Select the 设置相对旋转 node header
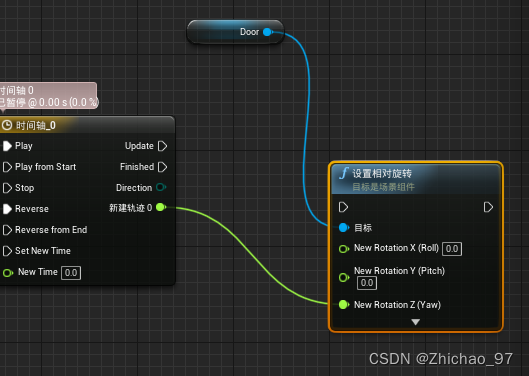529x376 pixels. (416, 179)
